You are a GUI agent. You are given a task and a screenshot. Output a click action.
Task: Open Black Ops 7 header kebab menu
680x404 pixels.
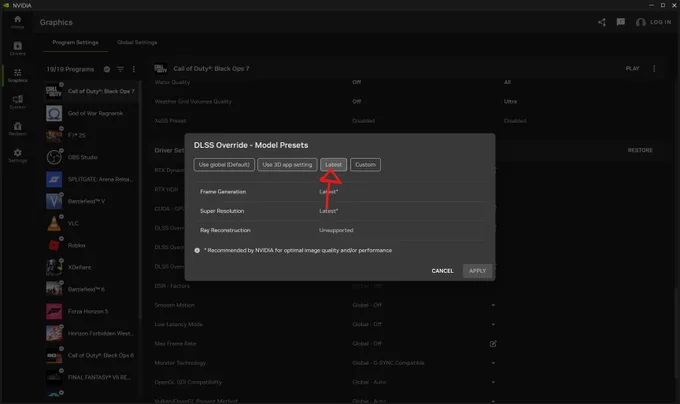pos(654,68)
